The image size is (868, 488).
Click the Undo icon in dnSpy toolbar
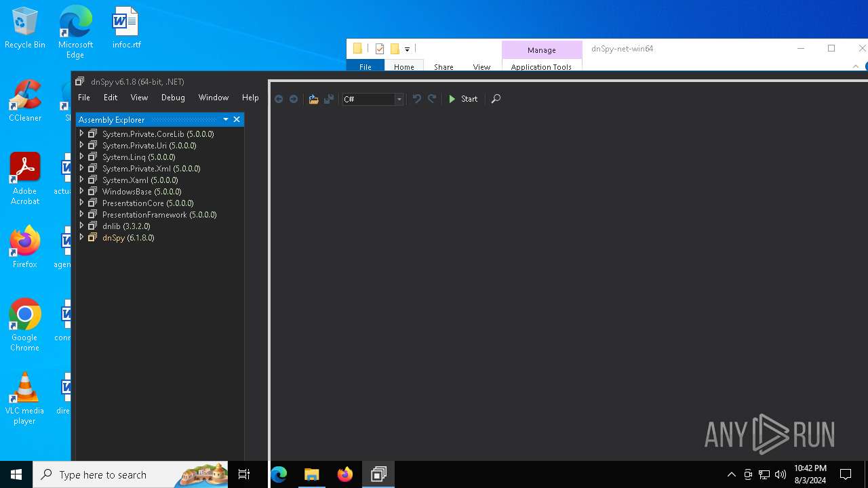(417, 99)
